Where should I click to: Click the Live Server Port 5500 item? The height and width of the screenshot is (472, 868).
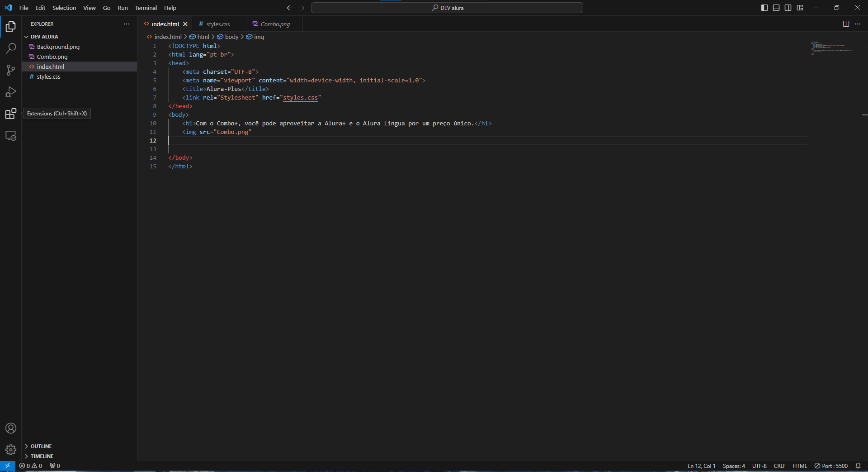click(831, 466)
